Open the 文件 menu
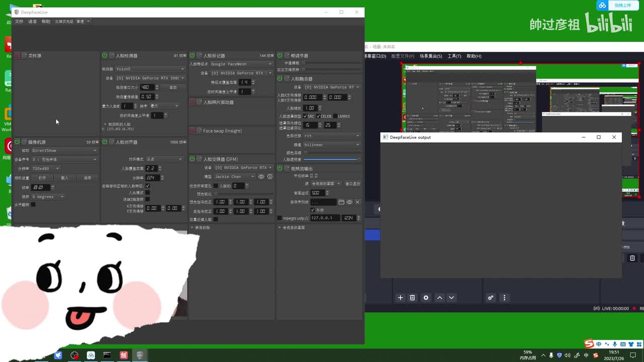Viewport: 644px width, 362px height. [x=19, y=22]
